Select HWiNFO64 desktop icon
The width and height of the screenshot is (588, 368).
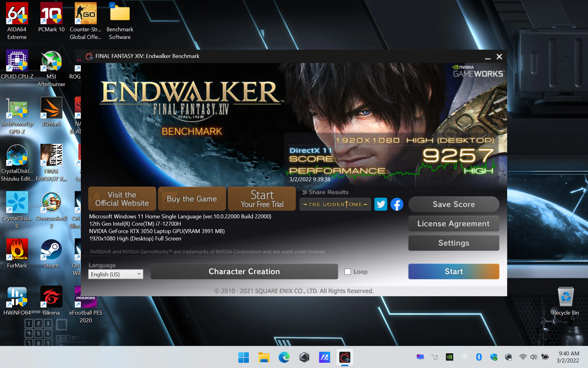[17, 300]
